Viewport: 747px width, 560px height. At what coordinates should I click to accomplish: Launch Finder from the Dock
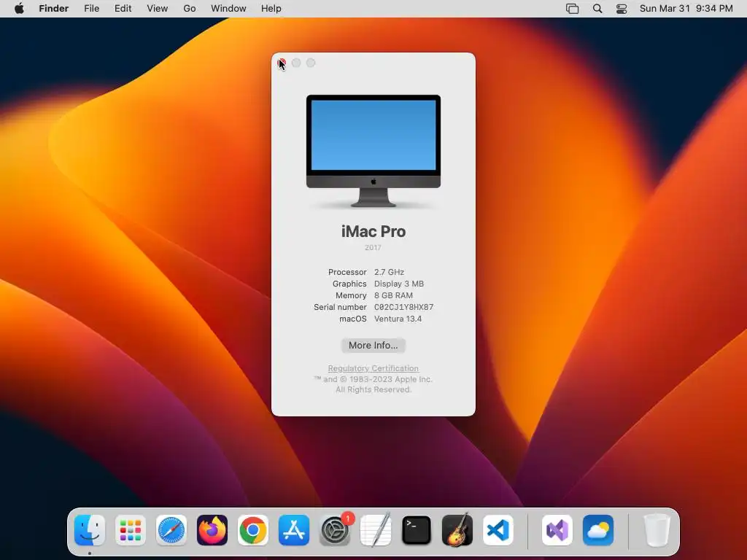[90, 530]
